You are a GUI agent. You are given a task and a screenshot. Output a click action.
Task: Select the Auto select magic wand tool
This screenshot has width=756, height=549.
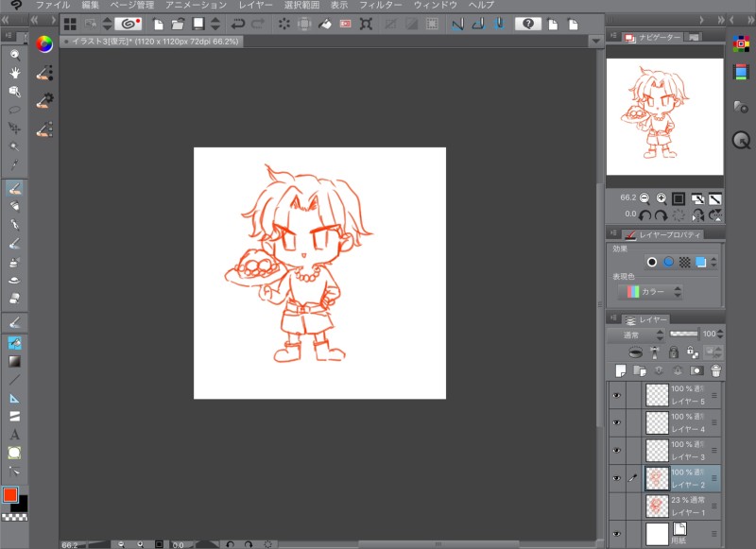point(15,146)
